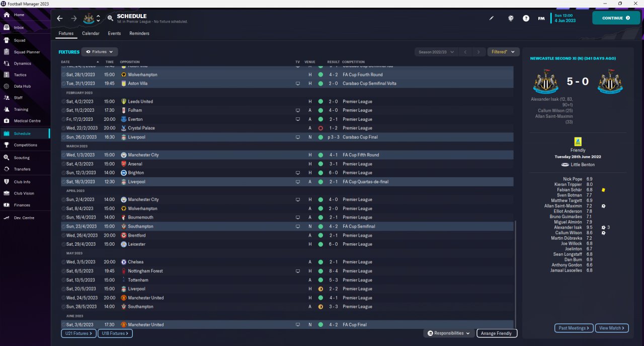Sort fixtures by Date column header
Image resolution: width=644 pixels, height=346 pixels.
65,62
